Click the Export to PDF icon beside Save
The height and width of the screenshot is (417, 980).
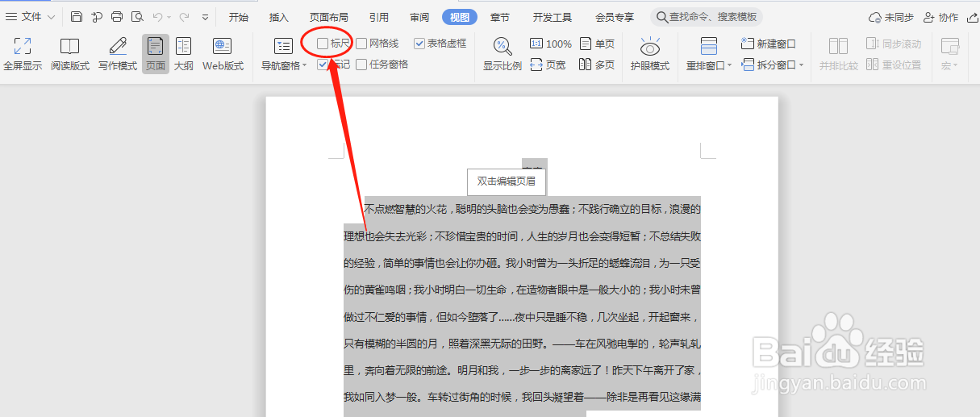(x=97, y=17)
